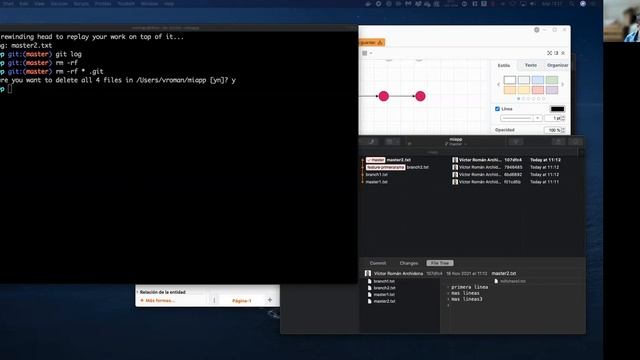The height and width of the screenshot is (360, 640).
Task: Click the 1 pt line width field
Action: (x=553, y=118)
